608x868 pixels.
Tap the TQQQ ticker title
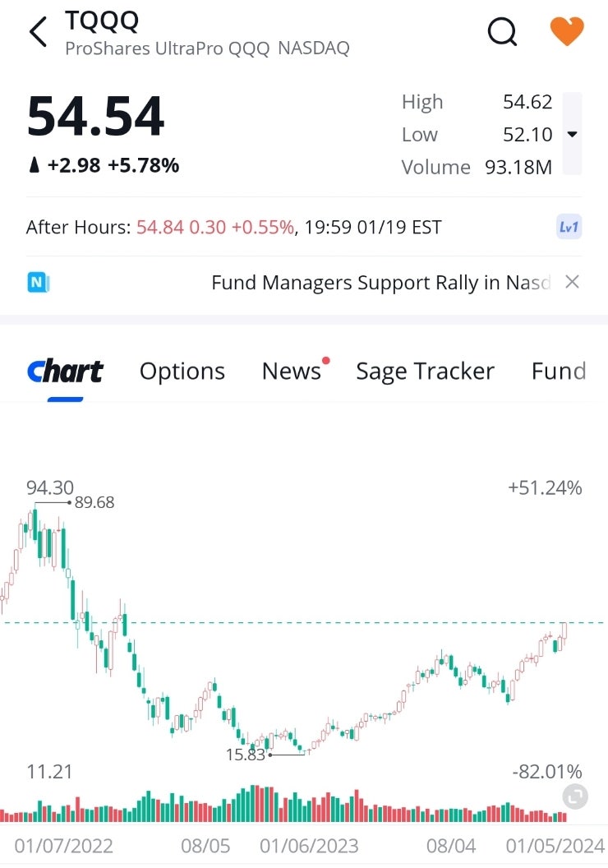tap(102, 21)
